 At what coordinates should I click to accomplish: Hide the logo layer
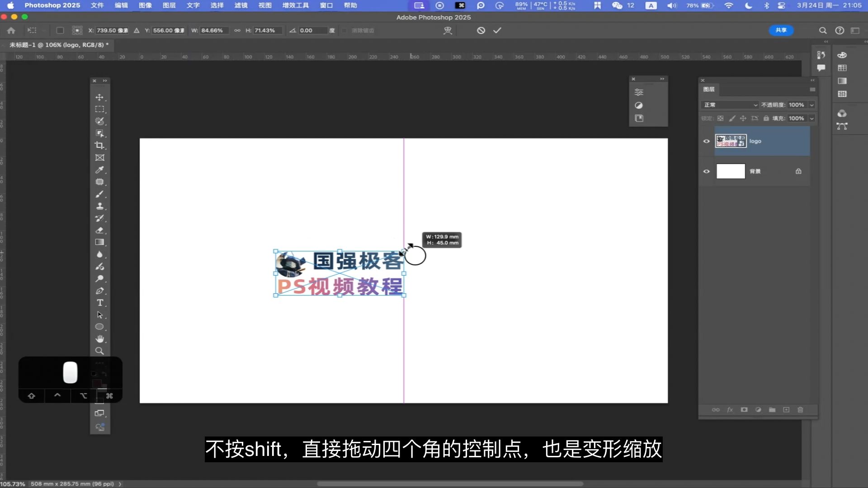tap(707, 141)
